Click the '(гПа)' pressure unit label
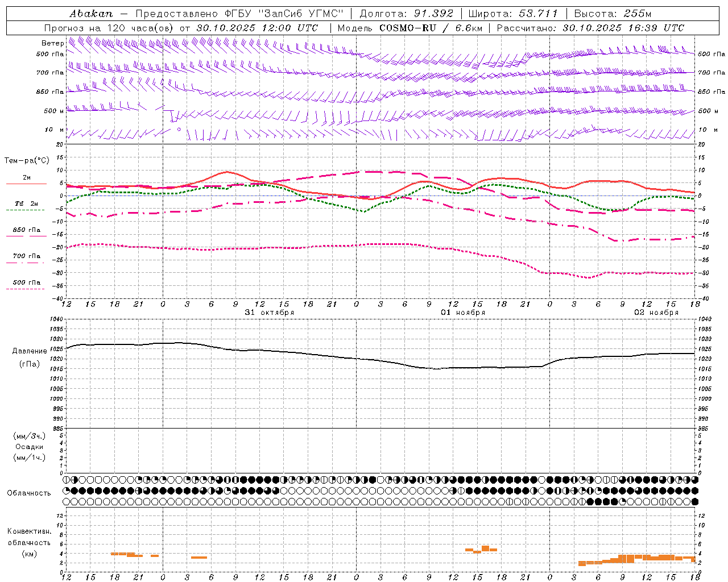 (30, 364)
